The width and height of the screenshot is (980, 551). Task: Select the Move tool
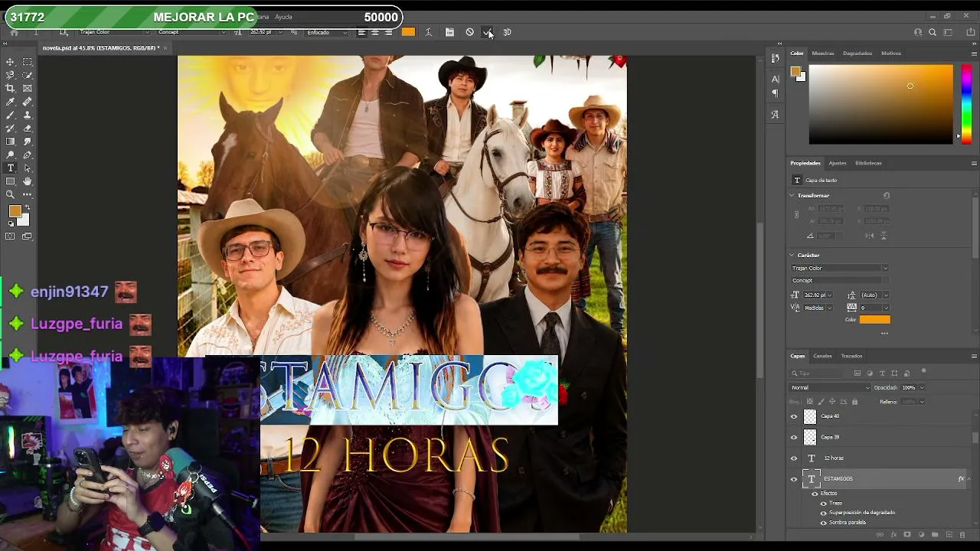point(10,62)
